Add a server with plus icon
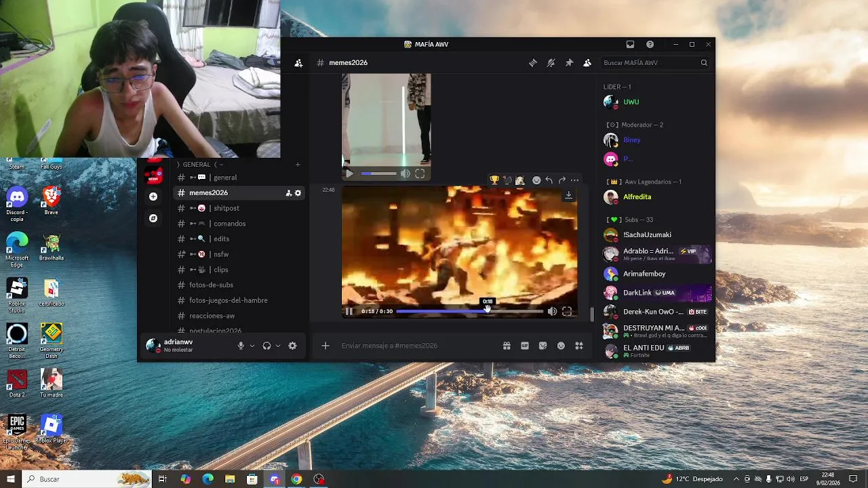 153,197
